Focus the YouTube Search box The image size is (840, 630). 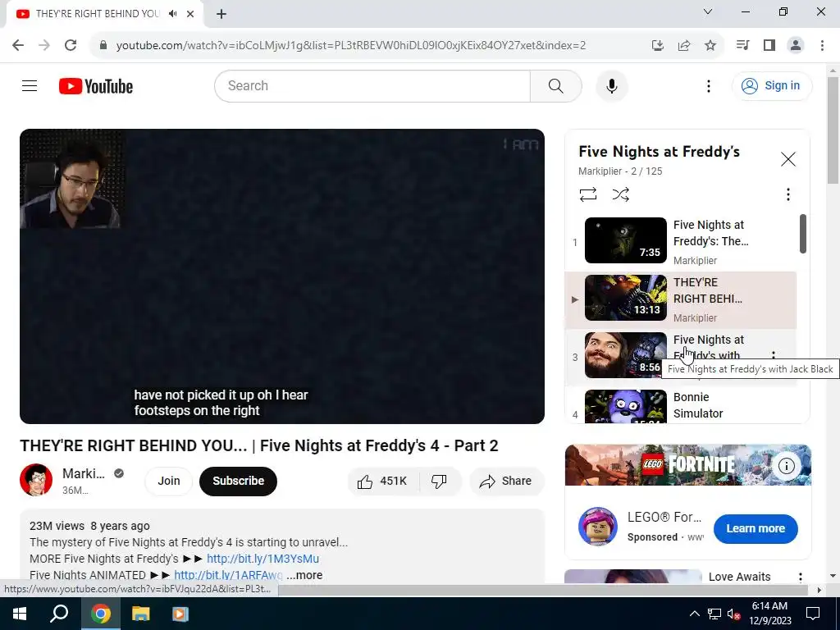tap(372, 85)
